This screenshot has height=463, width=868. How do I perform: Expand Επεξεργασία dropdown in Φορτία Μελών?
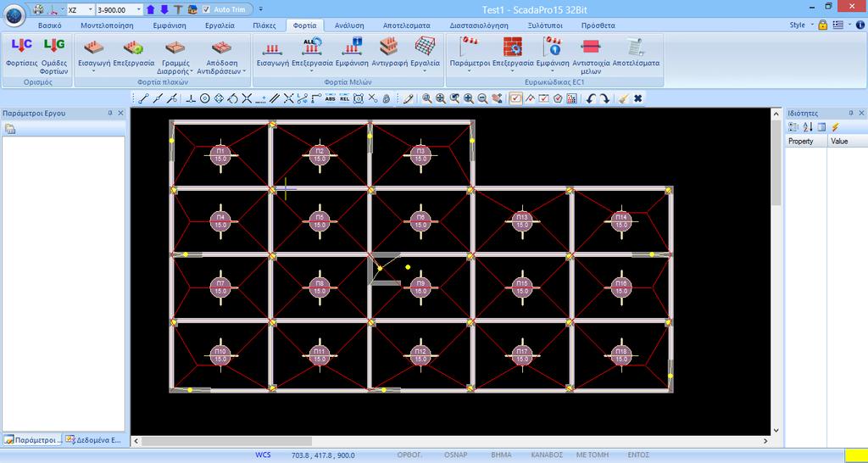click(312, 71)
